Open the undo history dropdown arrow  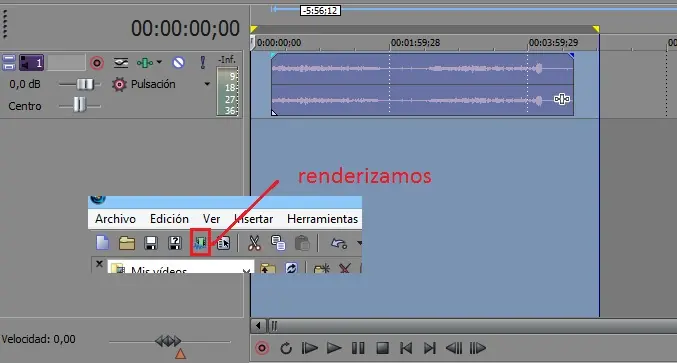click(359, 243)
